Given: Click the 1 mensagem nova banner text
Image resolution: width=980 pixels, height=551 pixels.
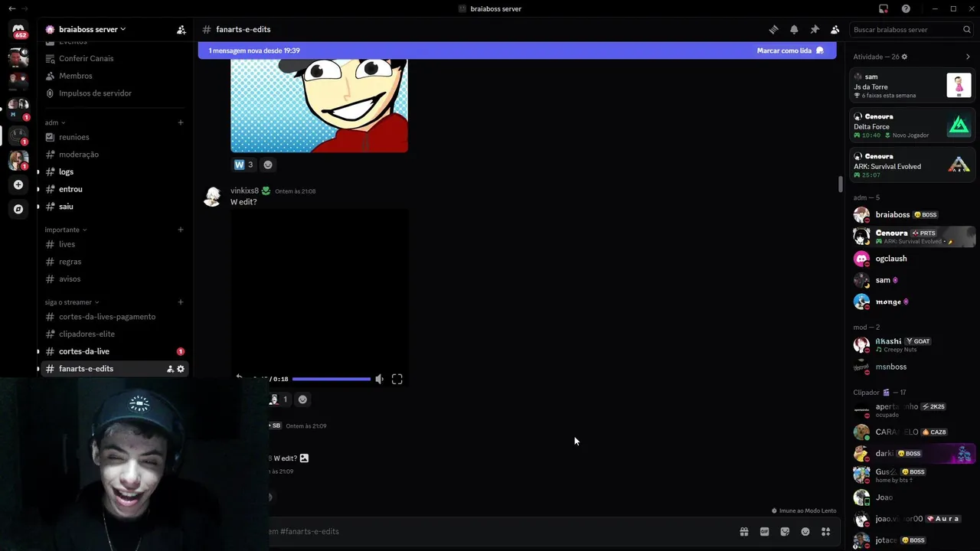Looking at the screenshot, I should pos(254,51).
